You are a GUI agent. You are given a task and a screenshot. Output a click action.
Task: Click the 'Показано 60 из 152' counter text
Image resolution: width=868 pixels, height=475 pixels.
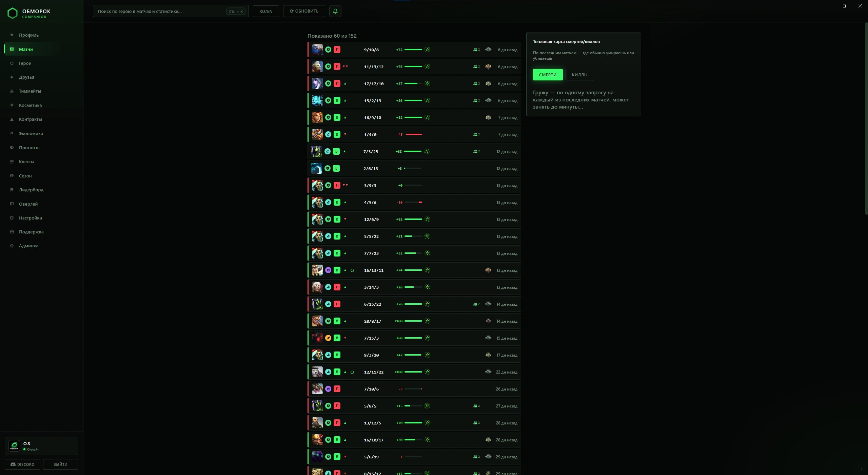(x=332, y=36)
